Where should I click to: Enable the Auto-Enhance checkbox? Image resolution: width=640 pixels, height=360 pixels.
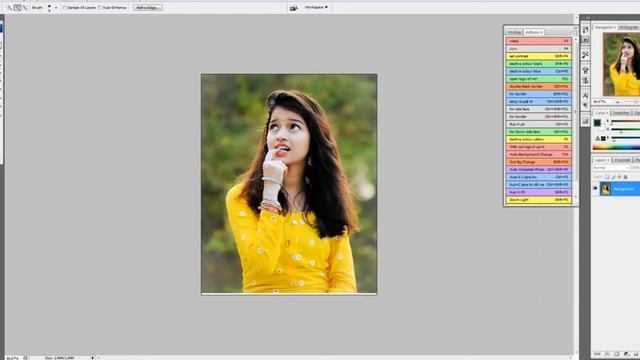click(100, 7)
